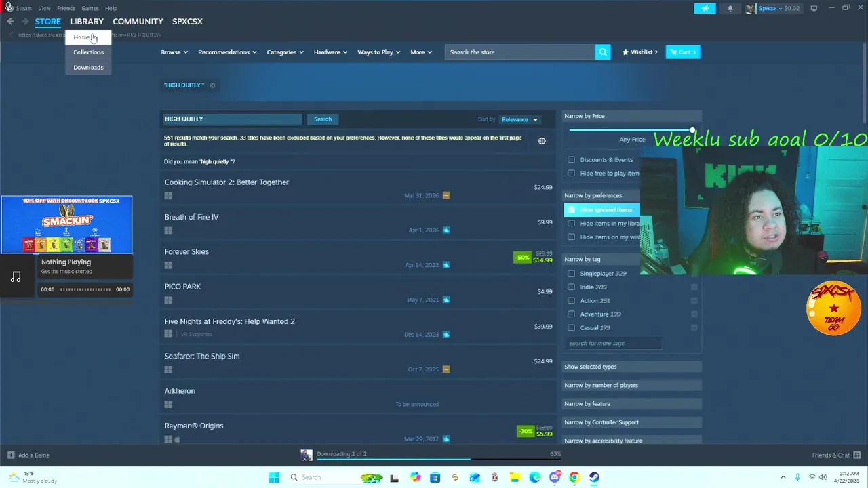Tick the Action tag checkbox
Viewport: 868px width, 488px height.
pos(571,301)
